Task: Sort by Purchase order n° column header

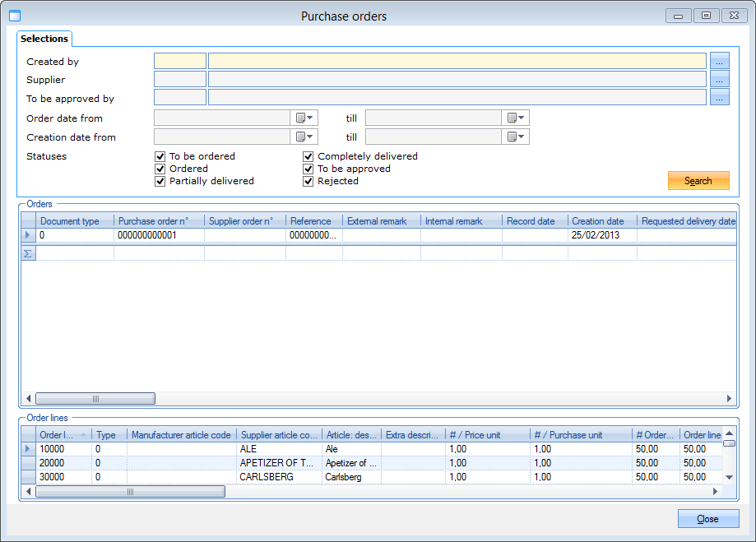Action: 159,221
